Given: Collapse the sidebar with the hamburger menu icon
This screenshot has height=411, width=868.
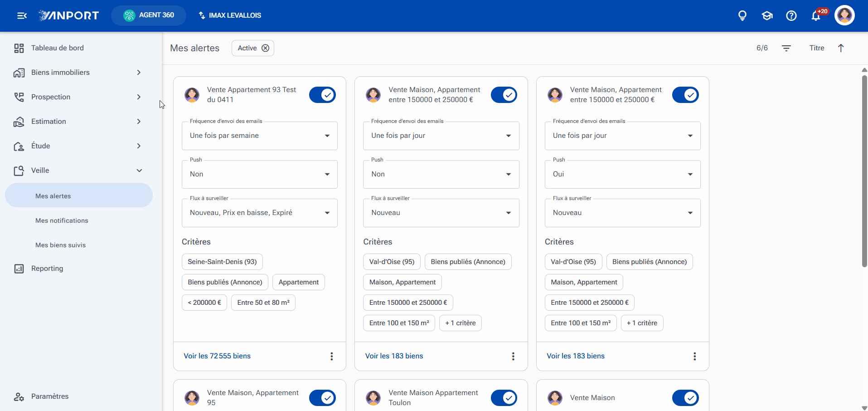Looking at the screenshot, I should 22,15.
